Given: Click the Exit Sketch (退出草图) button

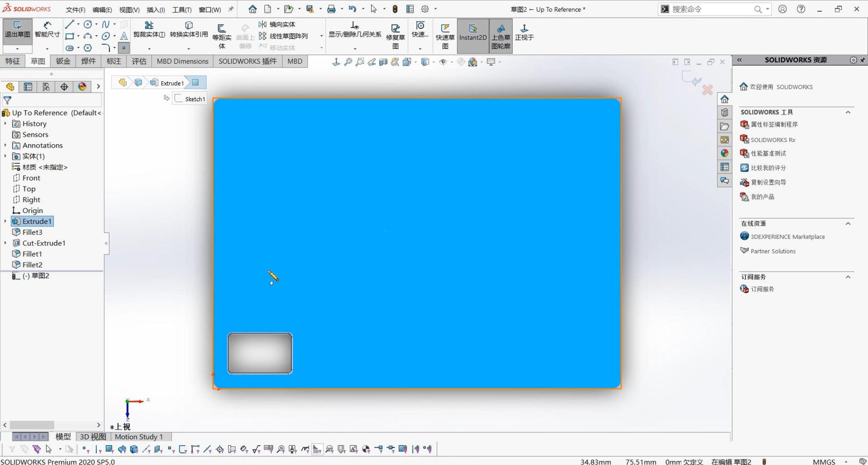Looking at the screenshot, I should coord(17,29).
